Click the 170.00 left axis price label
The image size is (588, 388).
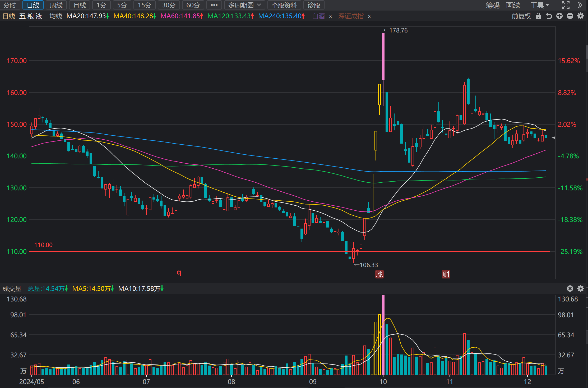[x=17, y=61]
